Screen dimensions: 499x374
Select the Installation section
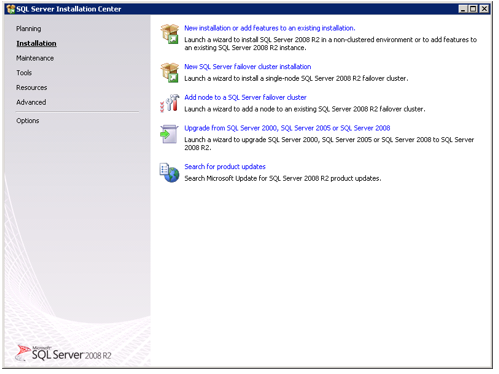coord(36,43)
